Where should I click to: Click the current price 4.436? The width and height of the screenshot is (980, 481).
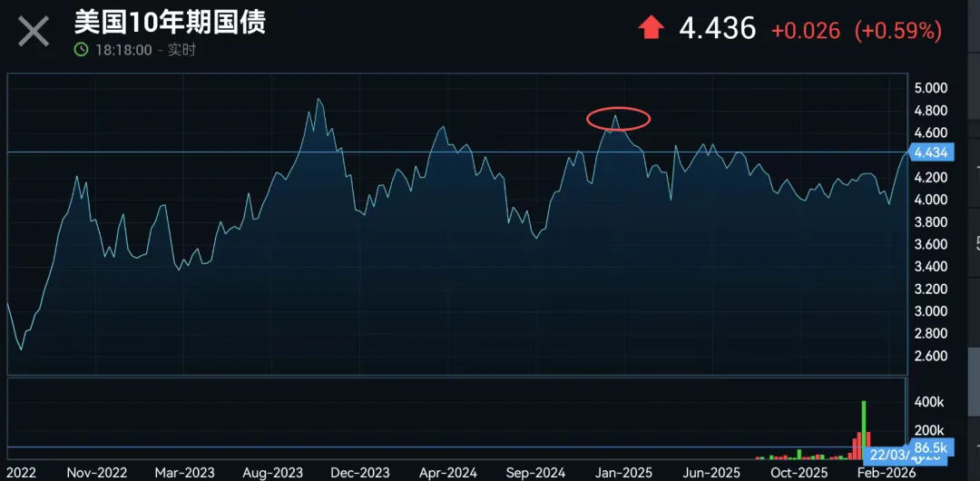click(x=718, y=29)
